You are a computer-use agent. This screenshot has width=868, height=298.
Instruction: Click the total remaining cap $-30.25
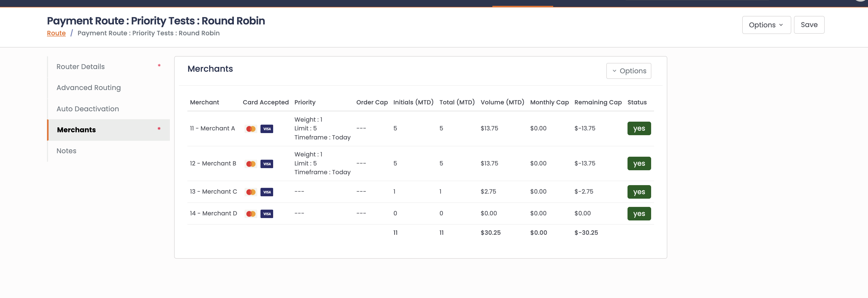(x=586, y=233)
